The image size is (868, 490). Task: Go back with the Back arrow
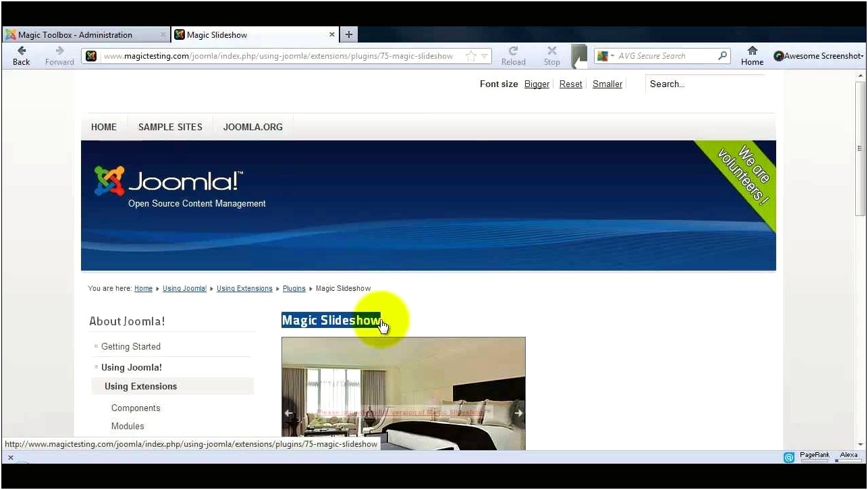pos(21,56)
